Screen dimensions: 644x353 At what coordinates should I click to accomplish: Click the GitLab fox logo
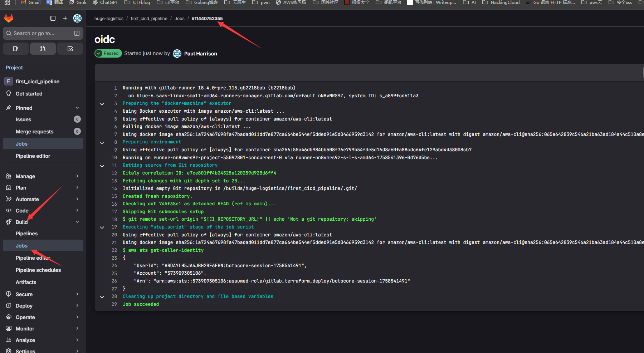click(9, 18)
